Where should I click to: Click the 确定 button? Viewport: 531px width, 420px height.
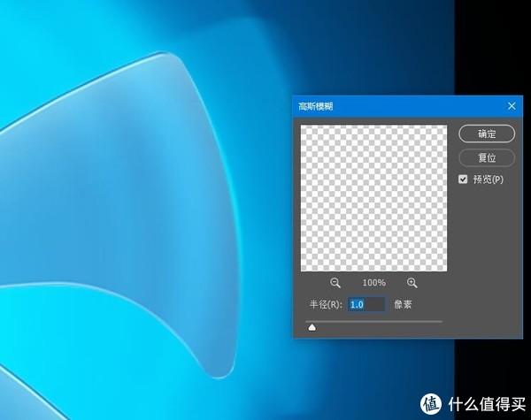pyautogui.click(x=487, y=134)
